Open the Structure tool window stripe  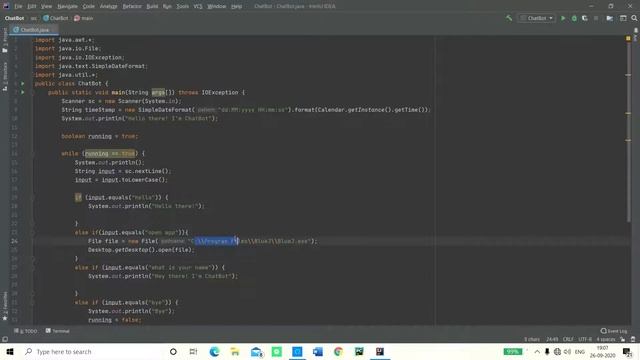point(5,77)
